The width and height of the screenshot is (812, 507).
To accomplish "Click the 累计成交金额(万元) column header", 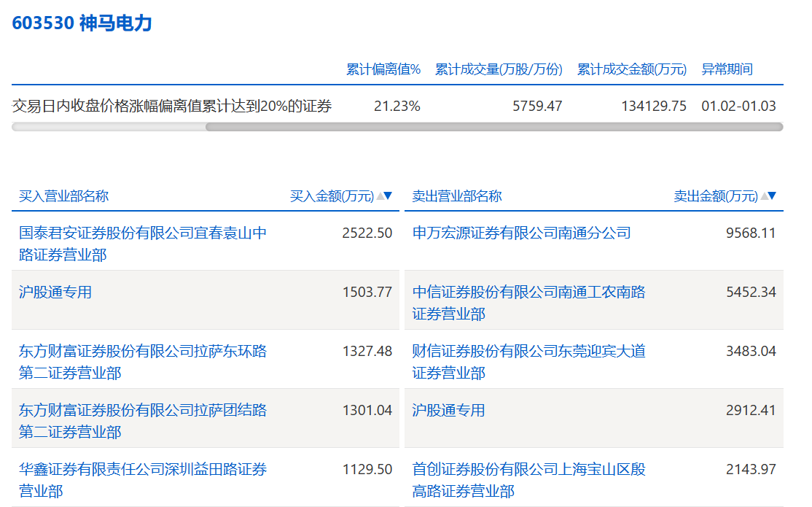I will click(632, 69).
